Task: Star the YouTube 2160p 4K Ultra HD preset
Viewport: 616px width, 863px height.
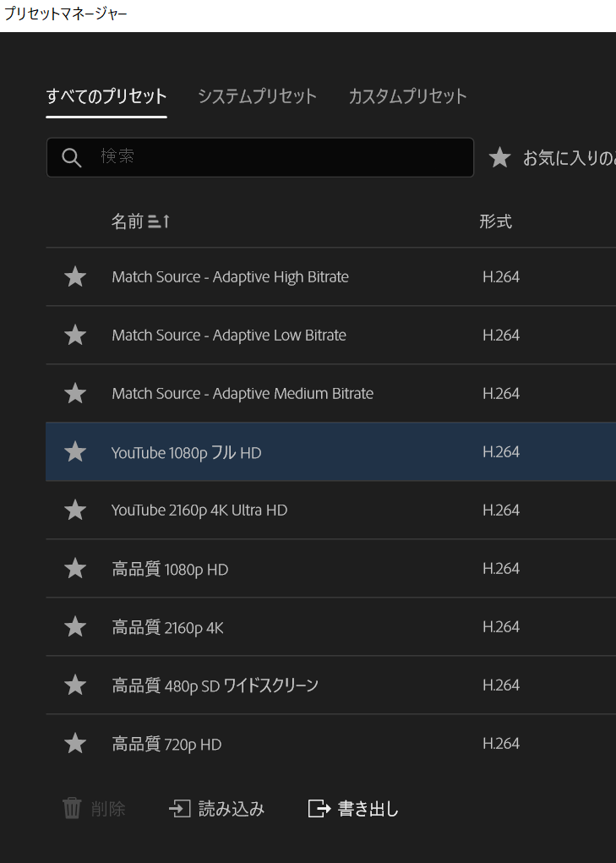Action: 75,511
